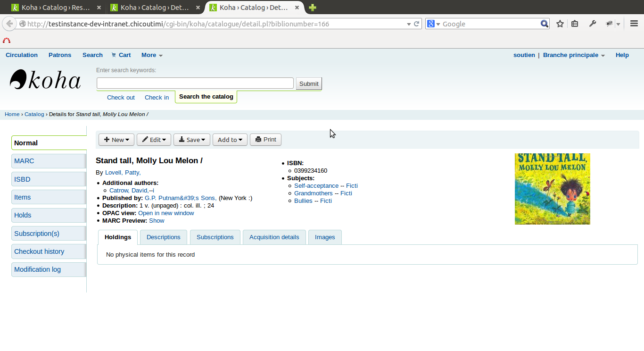
Task: Click the catalog search keywords field
Action: pos(195,84)
